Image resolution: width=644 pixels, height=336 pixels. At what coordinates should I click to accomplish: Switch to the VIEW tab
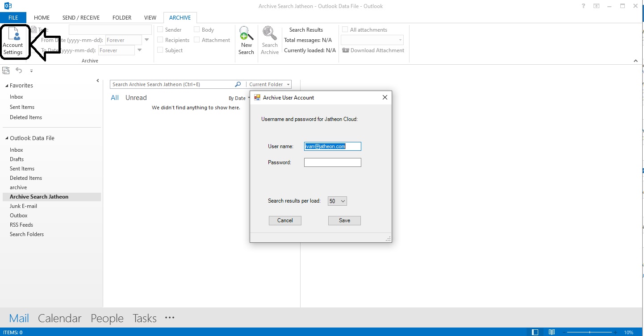pyautogui.click(x=150, y=18)
